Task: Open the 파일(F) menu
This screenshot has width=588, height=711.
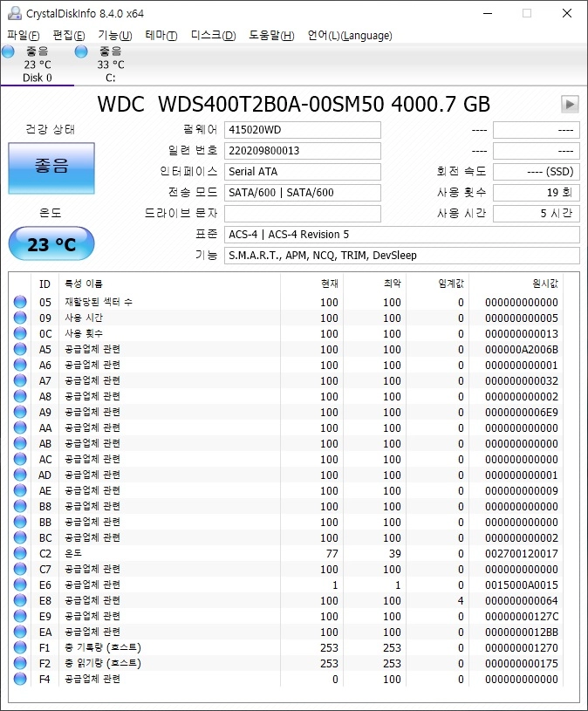Action: [24, 36]
